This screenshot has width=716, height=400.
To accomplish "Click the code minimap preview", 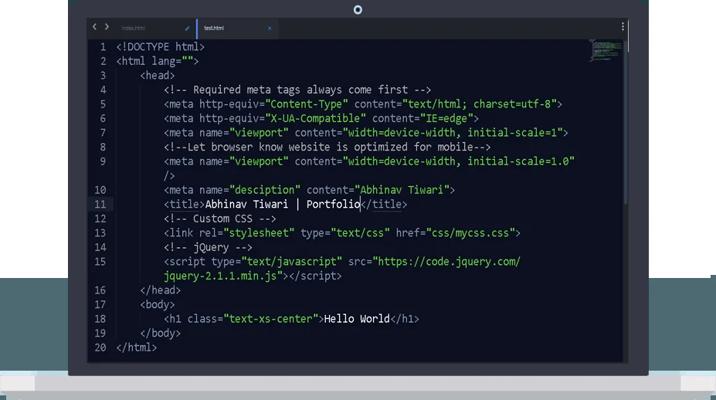I will (x=605, y=50).
